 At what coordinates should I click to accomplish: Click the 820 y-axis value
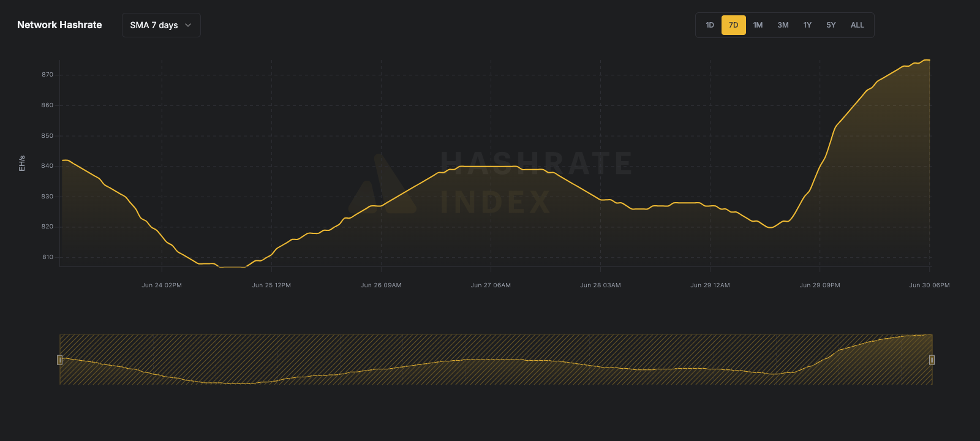[47, 227]
